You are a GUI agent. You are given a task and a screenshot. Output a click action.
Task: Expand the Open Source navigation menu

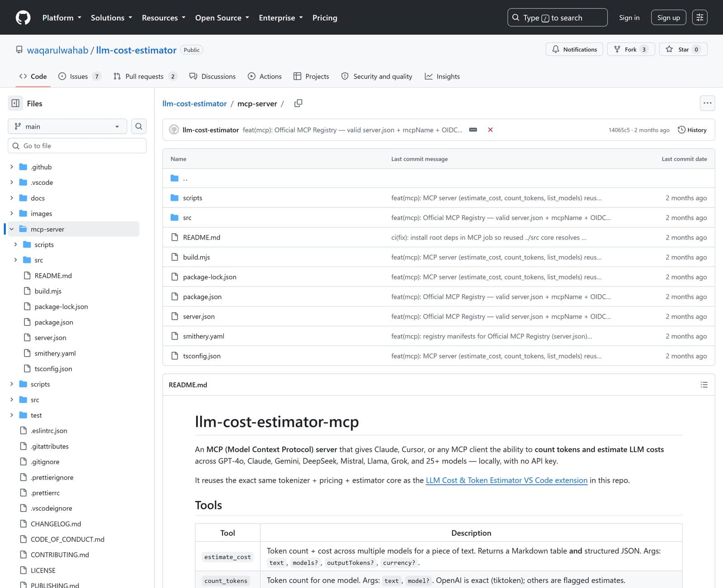pos(222,18)
